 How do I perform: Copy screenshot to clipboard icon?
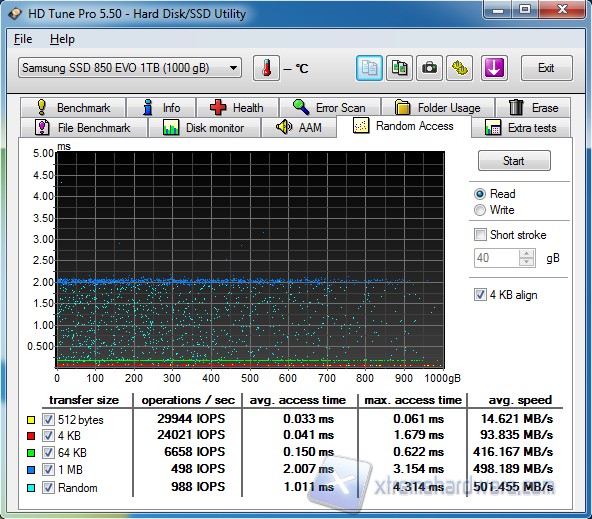pos(399,68)
